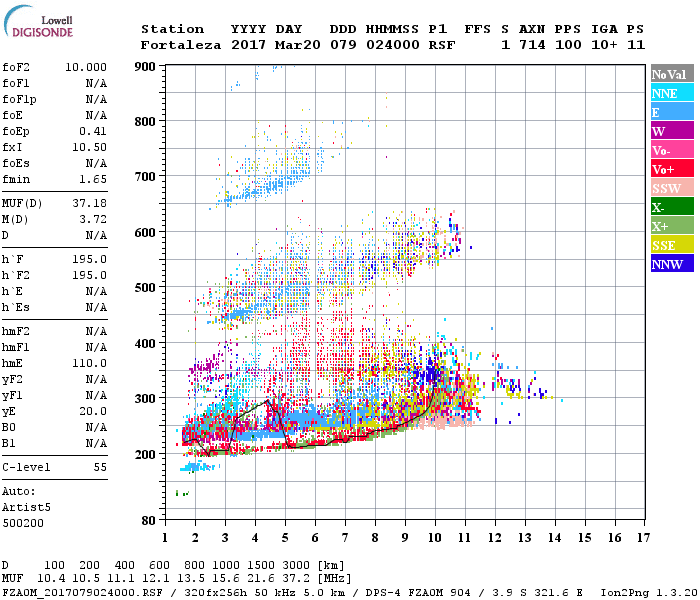Click the B1 N/A value
Screen dimensions: 700x600
pyautogui.click(x=96, y=443)
